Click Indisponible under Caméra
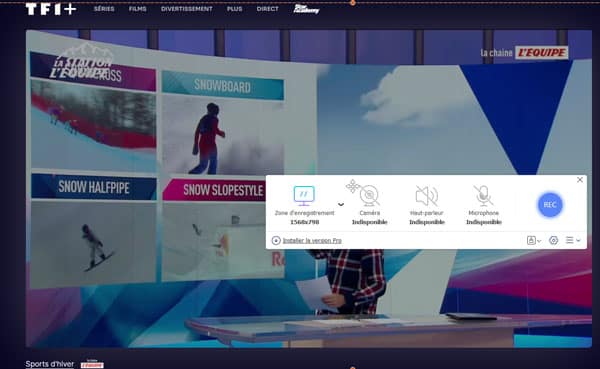600x369 pixels. coord(370,222)
